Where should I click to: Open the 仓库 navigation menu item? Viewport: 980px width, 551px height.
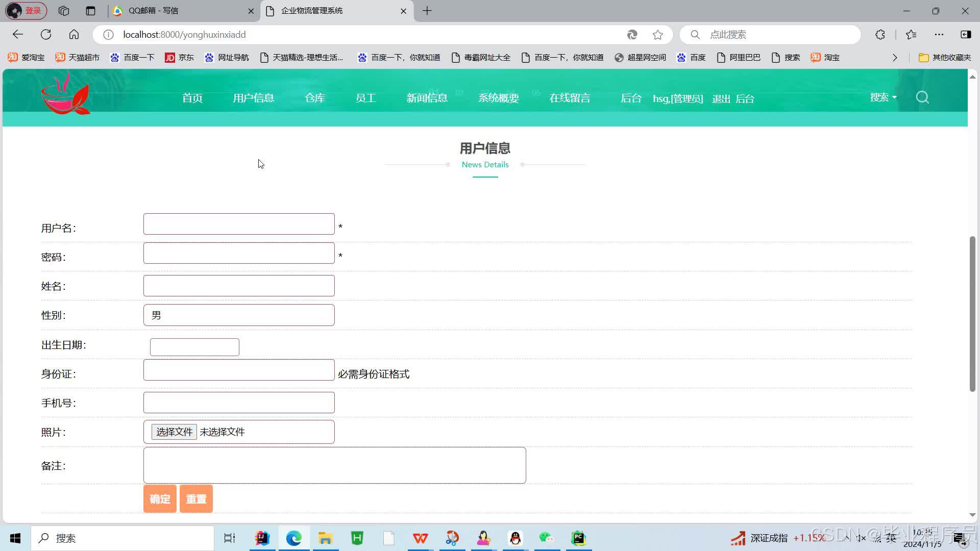[314, 98]
